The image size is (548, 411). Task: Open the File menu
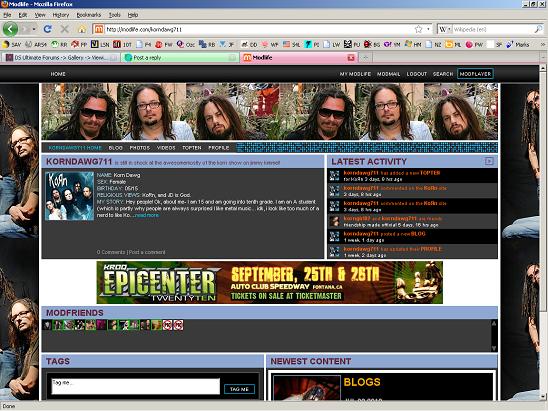[7, 15]
